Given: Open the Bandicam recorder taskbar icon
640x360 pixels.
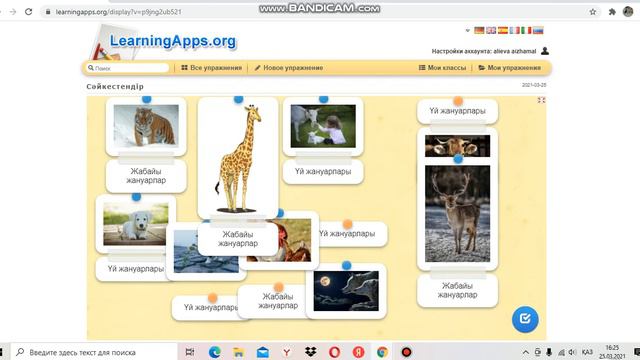Looking at the screenshot, I should click(406, 352).
